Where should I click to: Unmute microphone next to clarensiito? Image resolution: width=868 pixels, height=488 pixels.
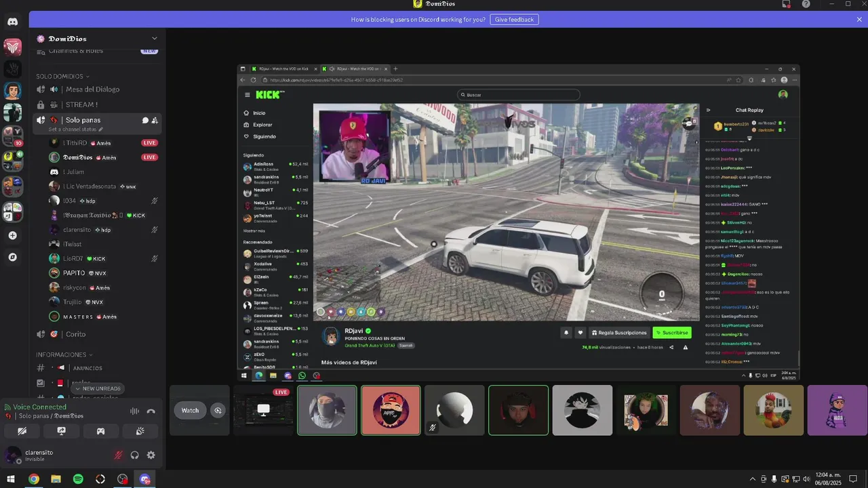(119, 455)
